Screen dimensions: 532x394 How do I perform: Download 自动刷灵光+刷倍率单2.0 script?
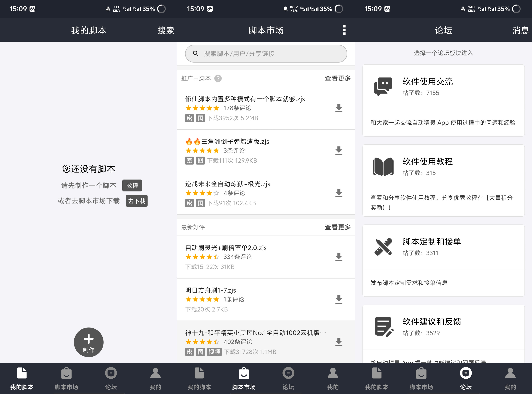[339, 257]
